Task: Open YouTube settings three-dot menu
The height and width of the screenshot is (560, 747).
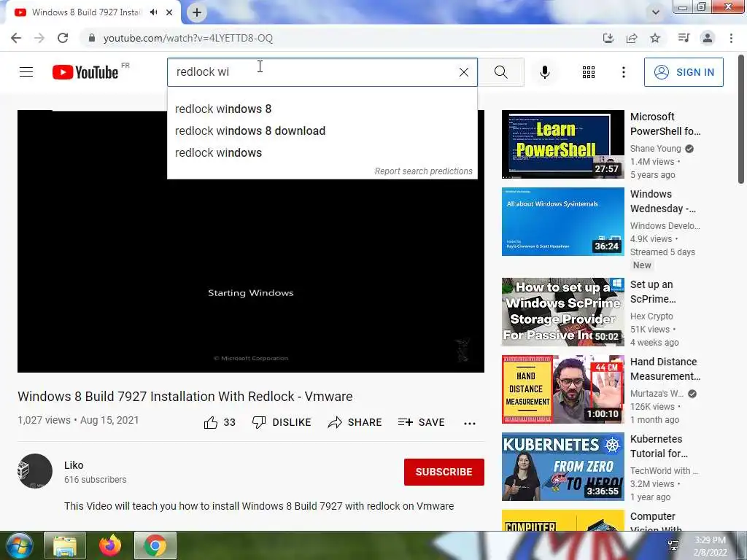Action: click(623, 72)
